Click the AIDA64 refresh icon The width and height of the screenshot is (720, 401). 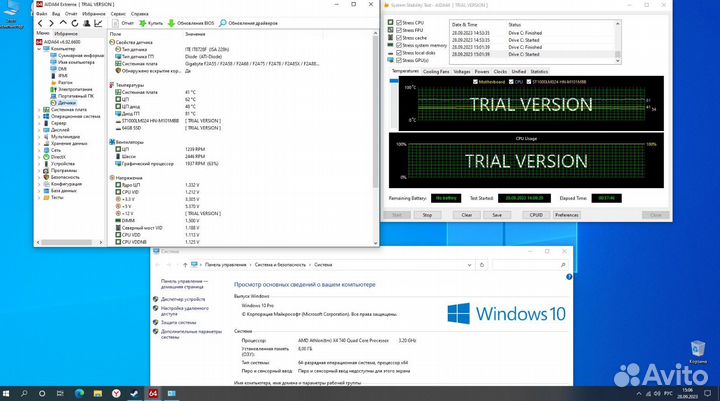point(74,23)
